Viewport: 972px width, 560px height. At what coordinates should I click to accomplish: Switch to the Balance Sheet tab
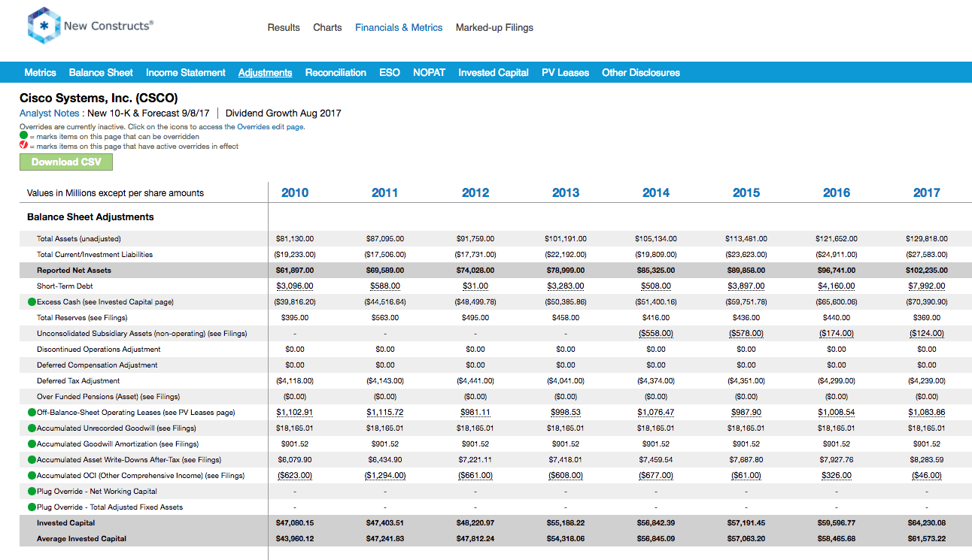tap(101, 73)
